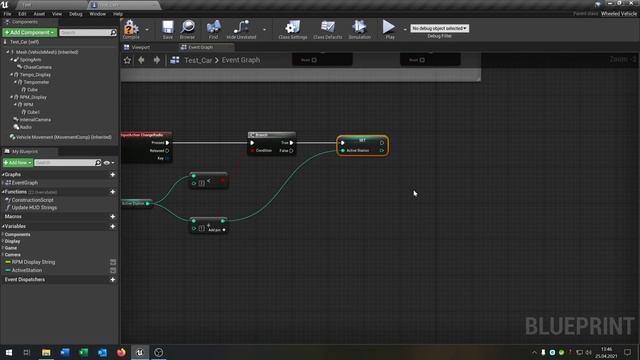Image resolution: width=640 pixels, height=360 pixels.
Task: Open the Window menu
Action: [x=98, y=14]
